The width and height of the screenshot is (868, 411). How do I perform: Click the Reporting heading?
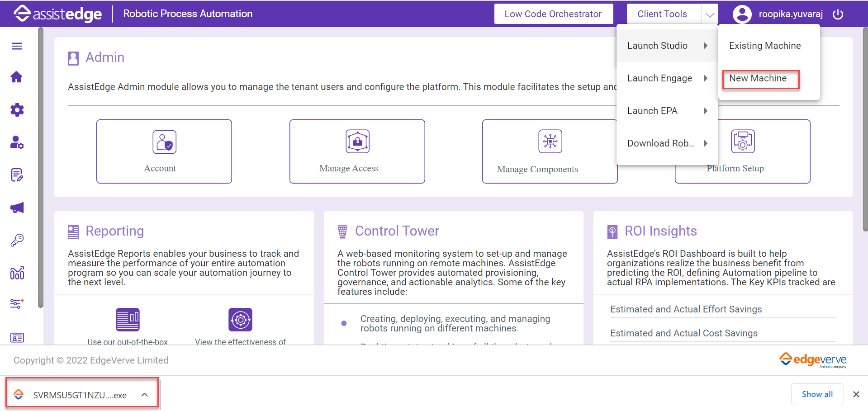115,231
